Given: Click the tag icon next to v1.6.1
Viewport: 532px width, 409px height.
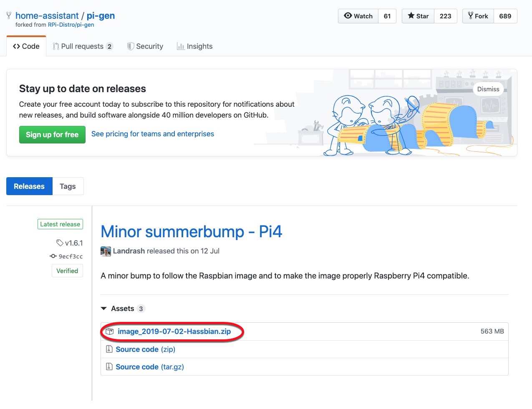Looking at the screenshot, I should tap(60, 243).
